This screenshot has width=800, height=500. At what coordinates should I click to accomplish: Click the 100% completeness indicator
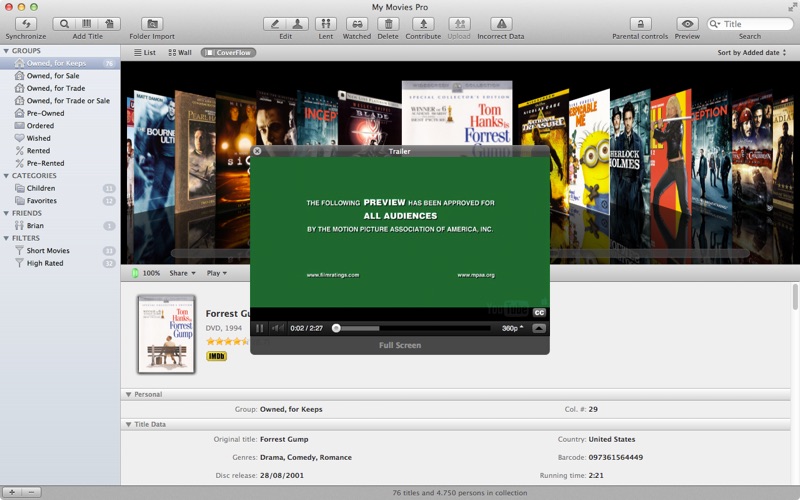pyautogui.click(x=146, y=273)
